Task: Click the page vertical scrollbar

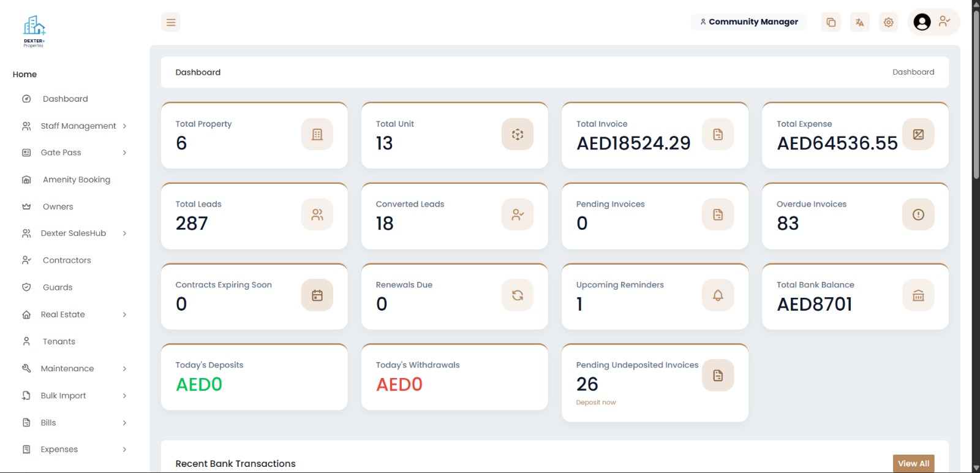Action: [x=976, y=95]
